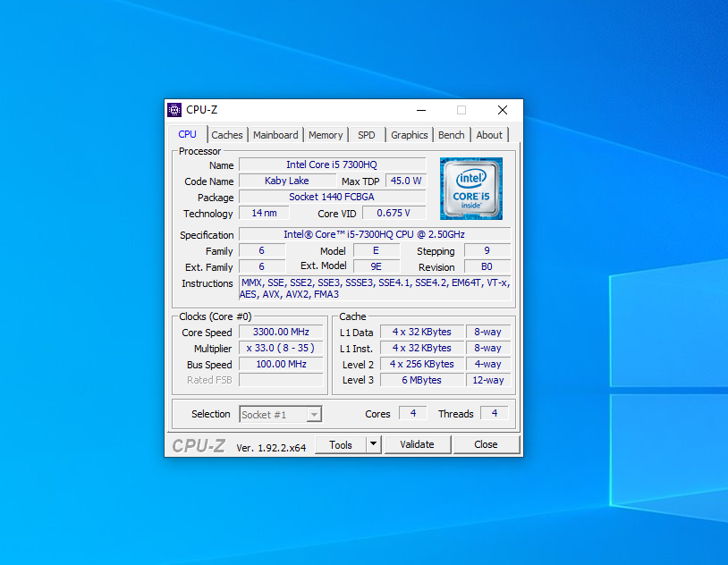Click the Tools button
This screenshot has width=728, height=565.
[x=341, y=444]
